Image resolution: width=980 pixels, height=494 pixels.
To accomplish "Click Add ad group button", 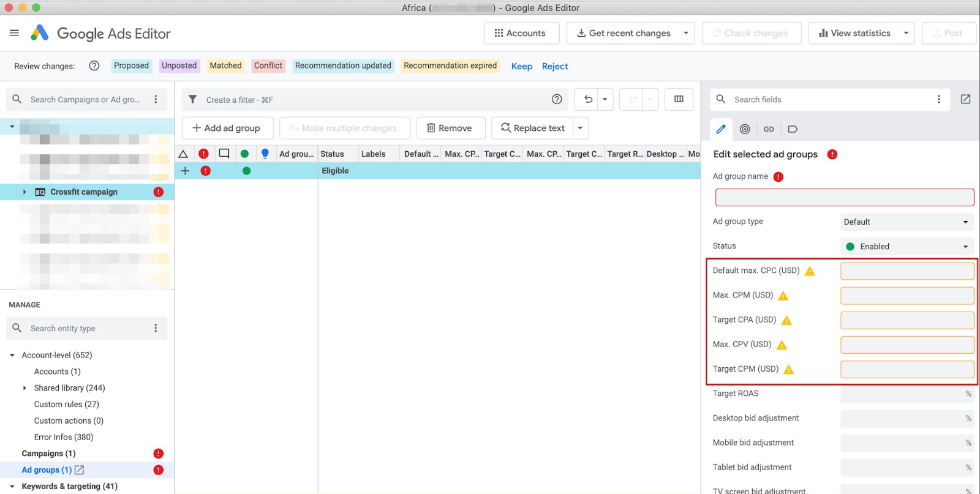I will (x=227, y=128).
